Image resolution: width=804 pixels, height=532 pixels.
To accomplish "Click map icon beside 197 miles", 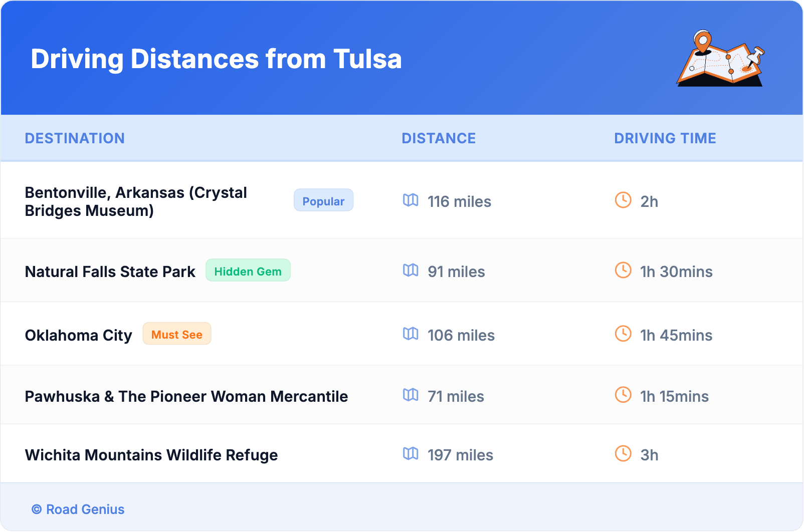I will pyautogui.click(x=411, y=454).
